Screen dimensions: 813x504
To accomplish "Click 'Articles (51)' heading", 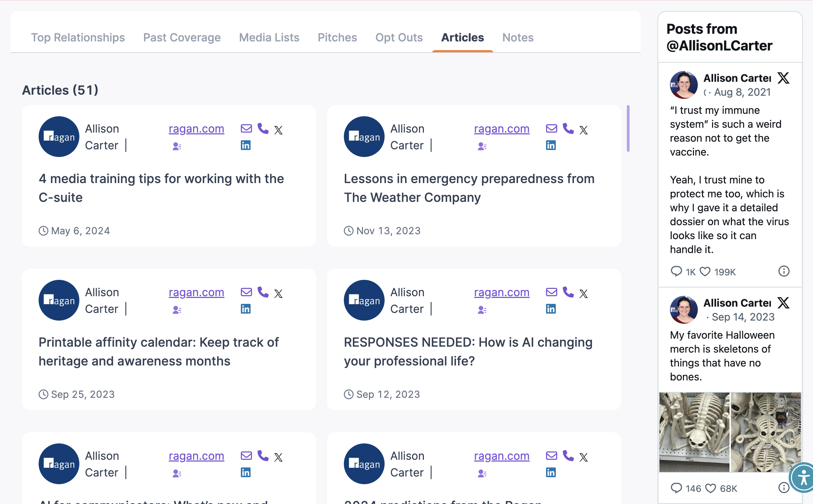I will pyautogui.click(x=60, y=90).
